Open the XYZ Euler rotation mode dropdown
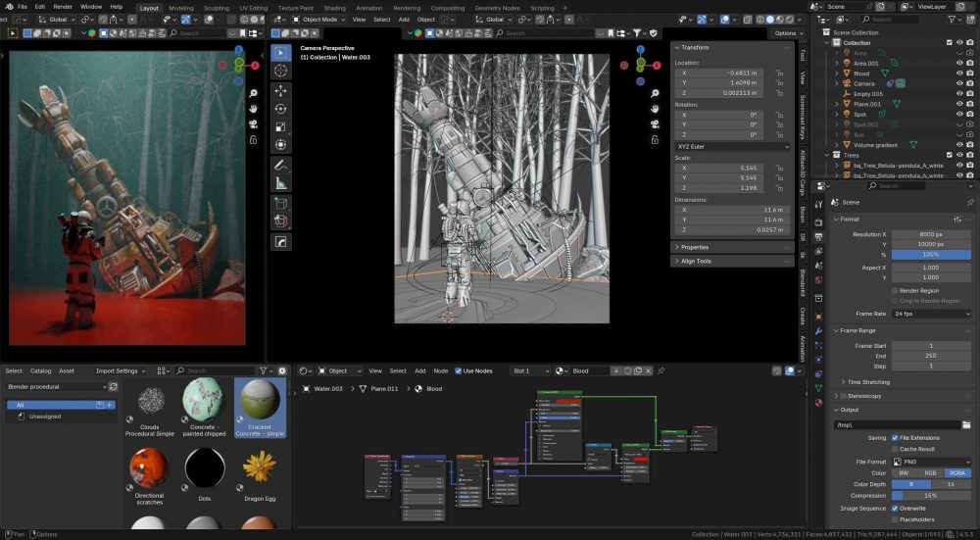 tap(731, 146)
